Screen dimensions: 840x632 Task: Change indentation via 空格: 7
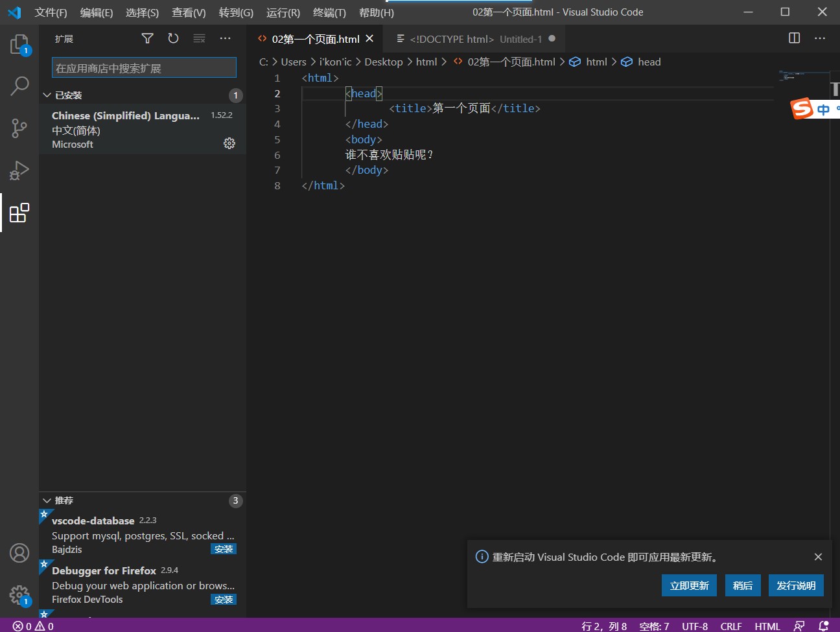point(654,626)
